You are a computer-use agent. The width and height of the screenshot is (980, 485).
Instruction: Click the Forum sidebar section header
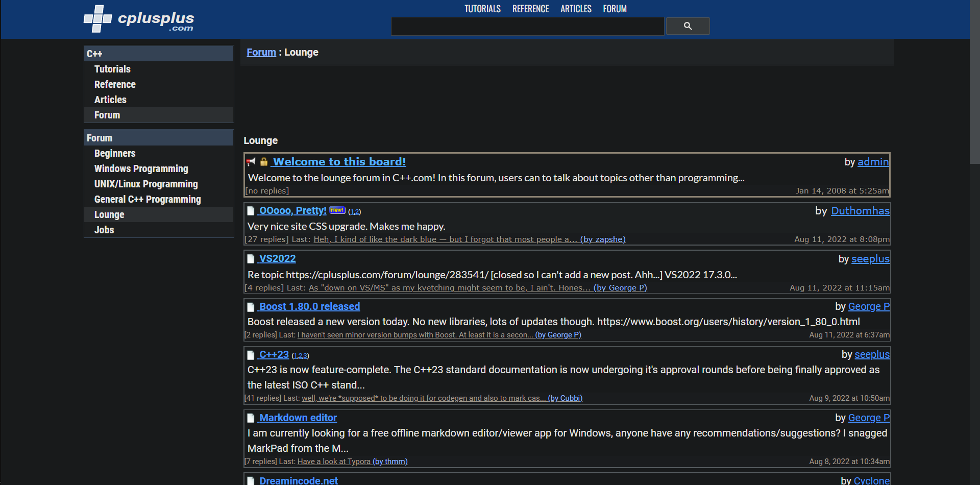(x=159, y=138)
